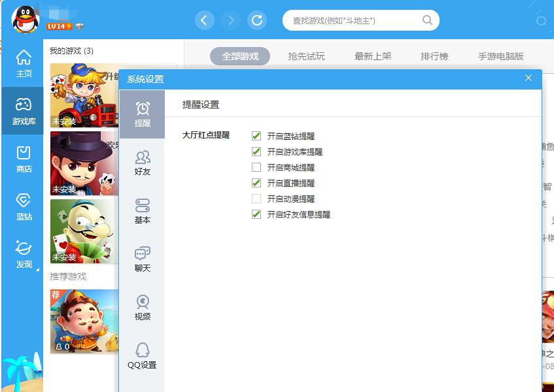Open the 主页 home section
554x392 pixels.
[24, 63]
